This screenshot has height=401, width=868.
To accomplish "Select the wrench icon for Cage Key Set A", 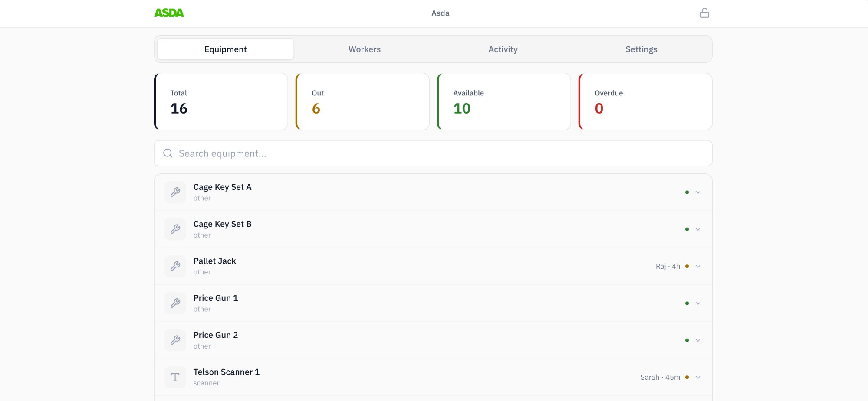I will [x=175, y=192].
